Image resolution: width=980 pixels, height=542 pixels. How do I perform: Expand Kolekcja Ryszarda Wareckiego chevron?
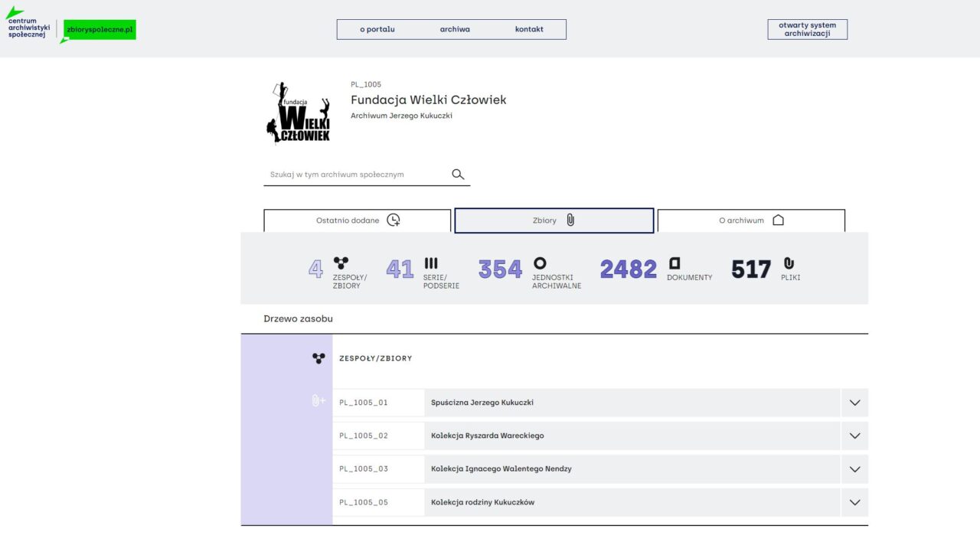[x=854, y=436]
